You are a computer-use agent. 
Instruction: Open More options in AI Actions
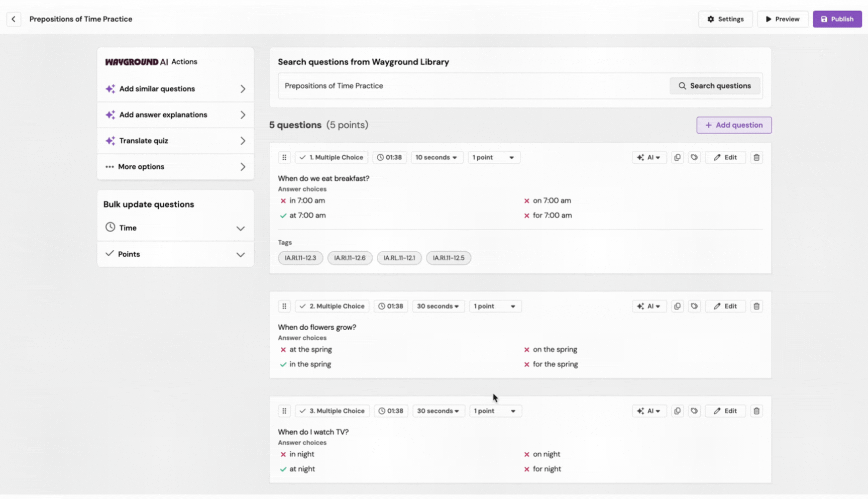175,167
